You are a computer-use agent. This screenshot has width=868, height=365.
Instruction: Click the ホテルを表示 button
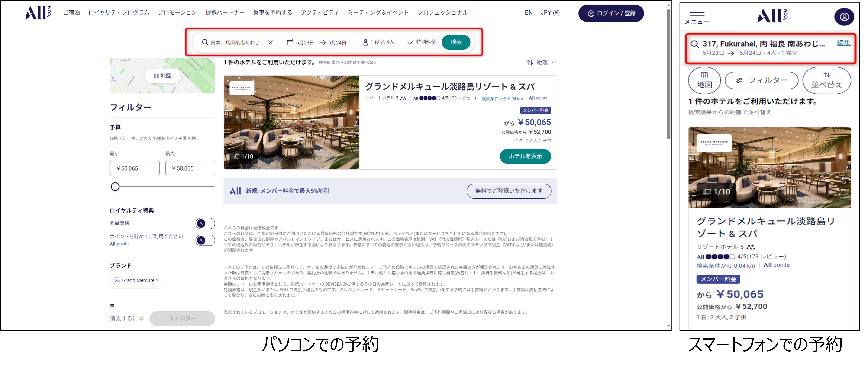pos(525,156)
